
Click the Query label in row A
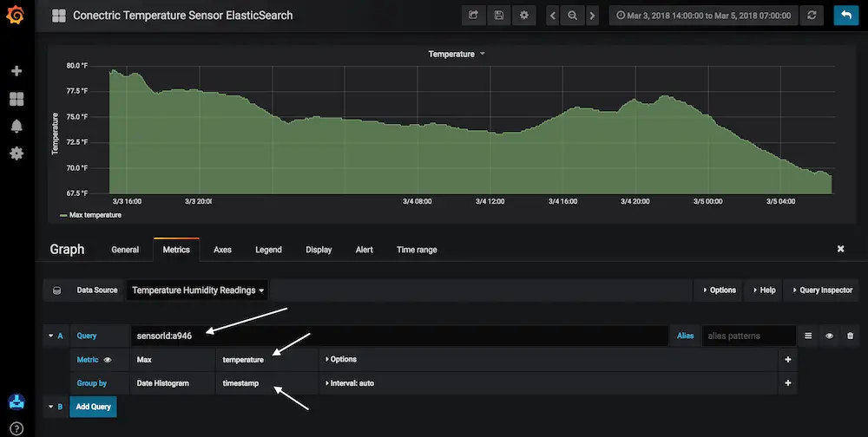(x=86, y=336)
